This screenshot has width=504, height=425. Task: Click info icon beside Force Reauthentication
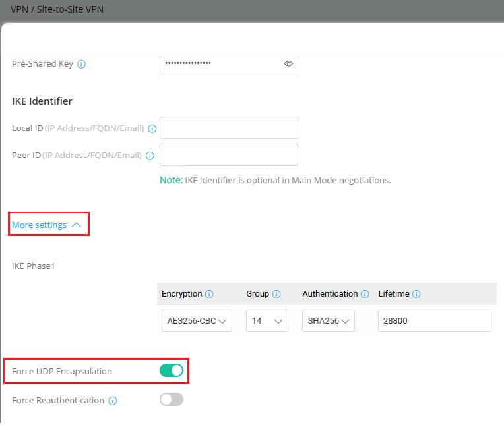tap(113, 400)
